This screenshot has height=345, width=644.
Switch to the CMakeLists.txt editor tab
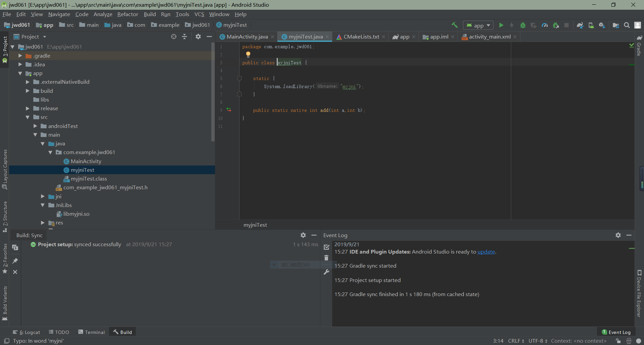click(361, 37)
